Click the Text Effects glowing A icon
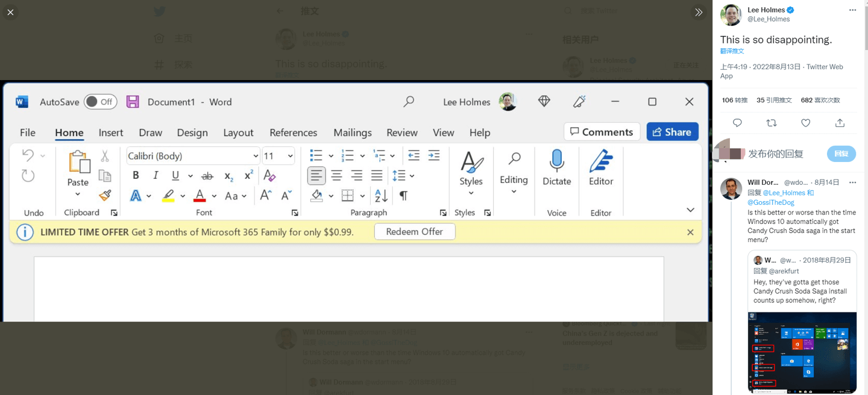 click(x=136, y=196)
